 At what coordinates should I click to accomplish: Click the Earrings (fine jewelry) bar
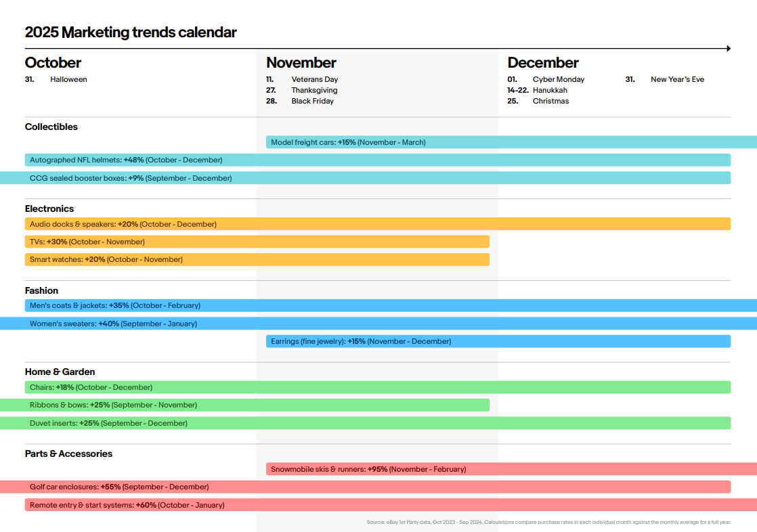(498, 341)
